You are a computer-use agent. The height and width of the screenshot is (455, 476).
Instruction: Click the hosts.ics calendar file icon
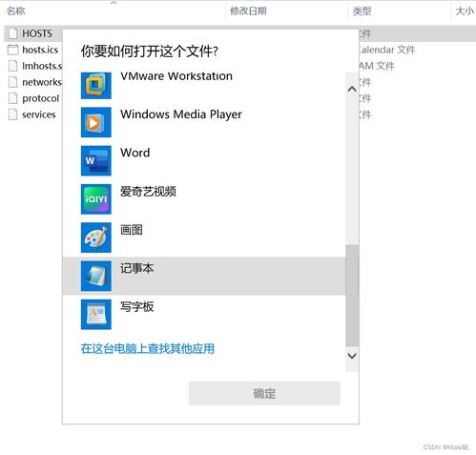12,50
